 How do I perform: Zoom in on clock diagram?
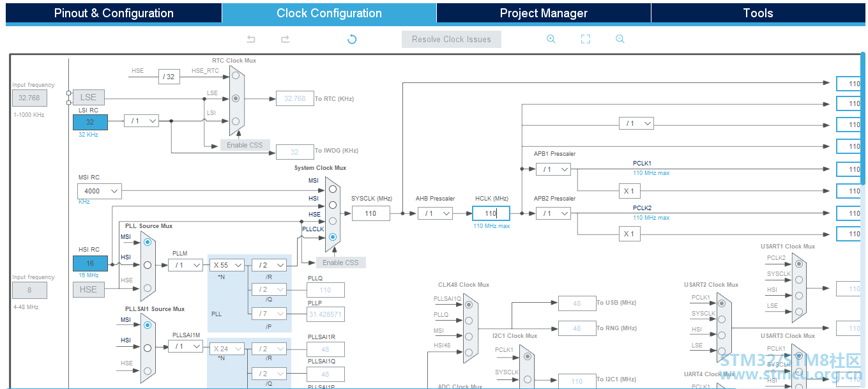tap(551, 39)
